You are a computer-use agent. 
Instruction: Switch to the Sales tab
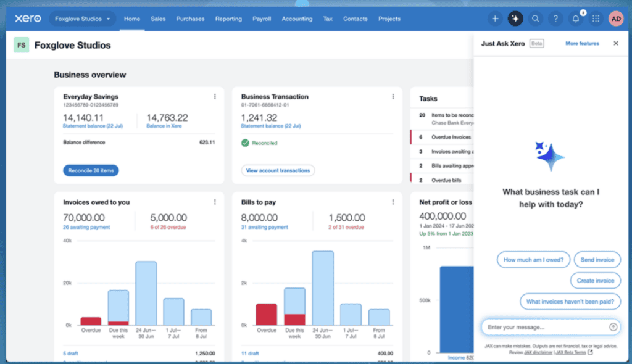pyautogui.click(x=158, y=19)
